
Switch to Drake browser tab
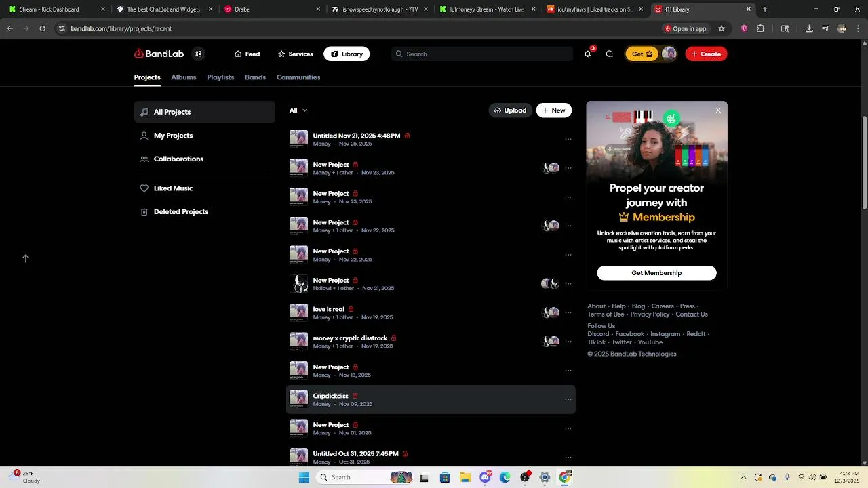point(271,9)
